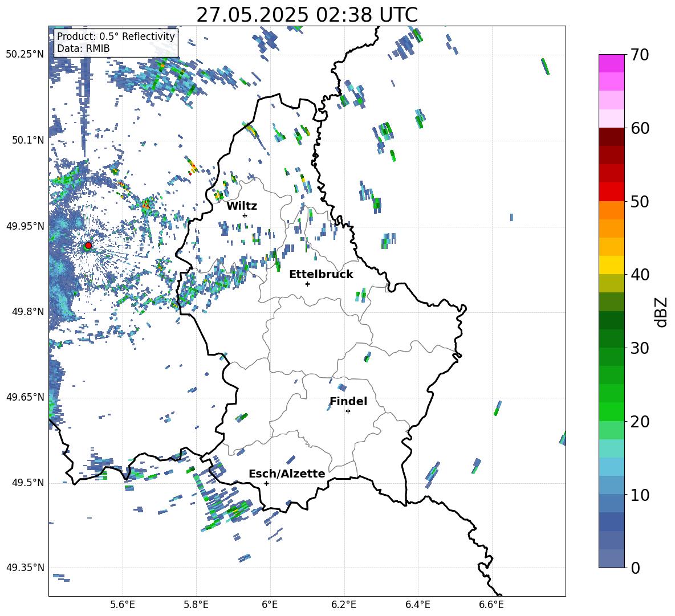Click the 6°E longitude label

(270, 605)
